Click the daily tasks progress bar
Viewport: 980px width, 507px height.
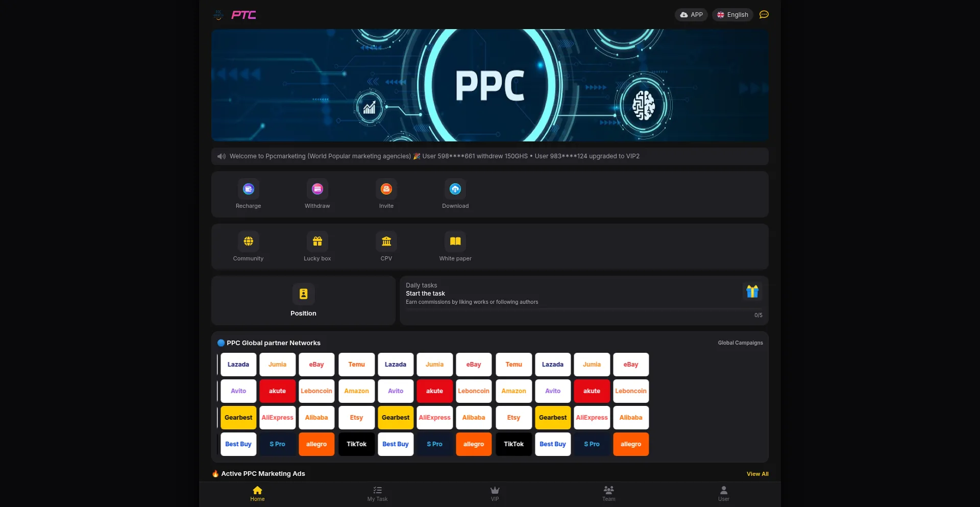(x=584, y=309)
